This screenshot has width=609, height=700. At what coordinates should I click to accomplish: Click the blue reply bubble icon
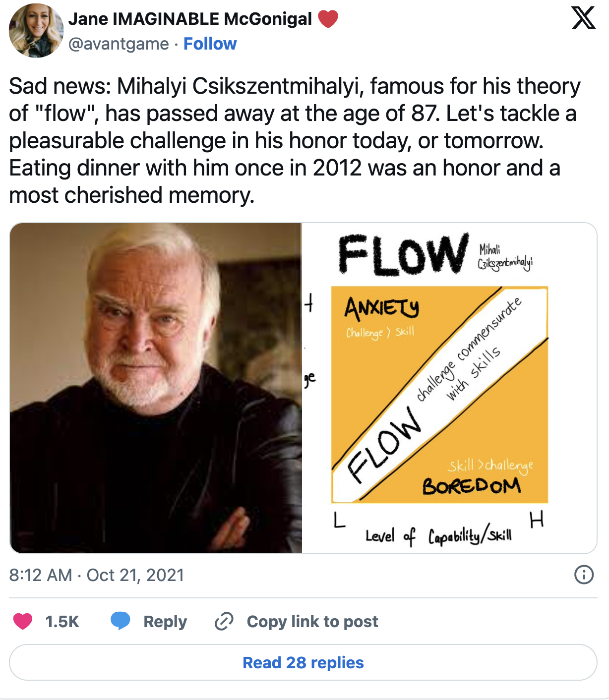(120, 621)
